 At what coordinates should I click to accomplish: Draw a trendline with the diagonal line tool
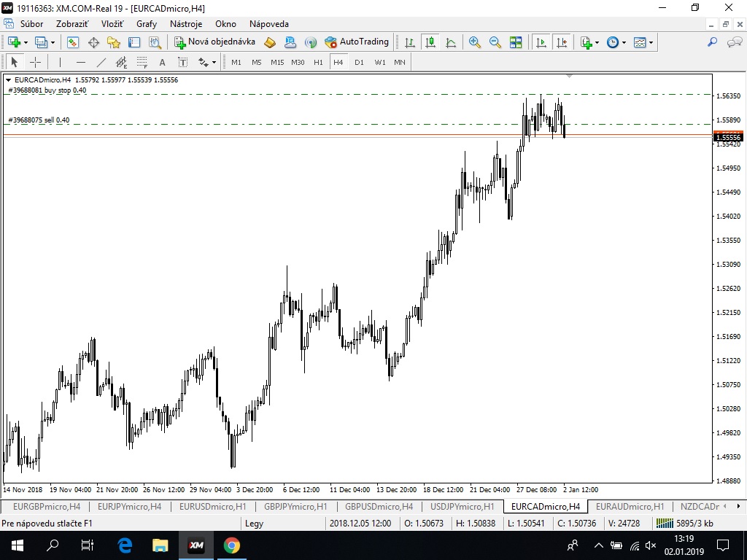(101, 62)
